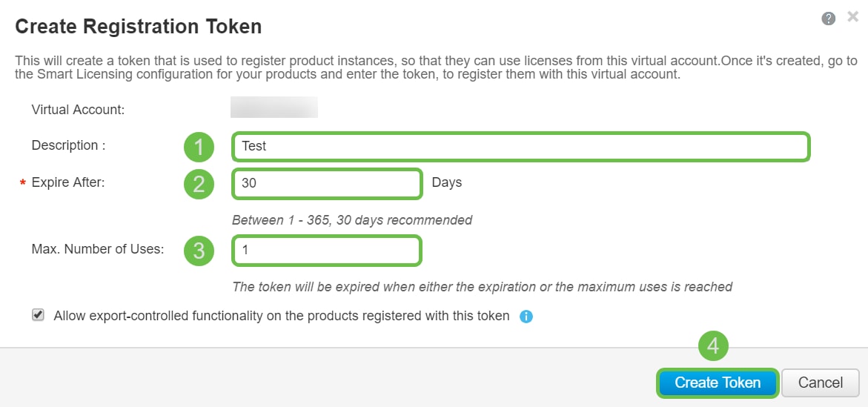Click the green step 2 badge
Image resolution: width=868 pixels, height=407 pixels.
pyautogui.click(x=199, y=183)
